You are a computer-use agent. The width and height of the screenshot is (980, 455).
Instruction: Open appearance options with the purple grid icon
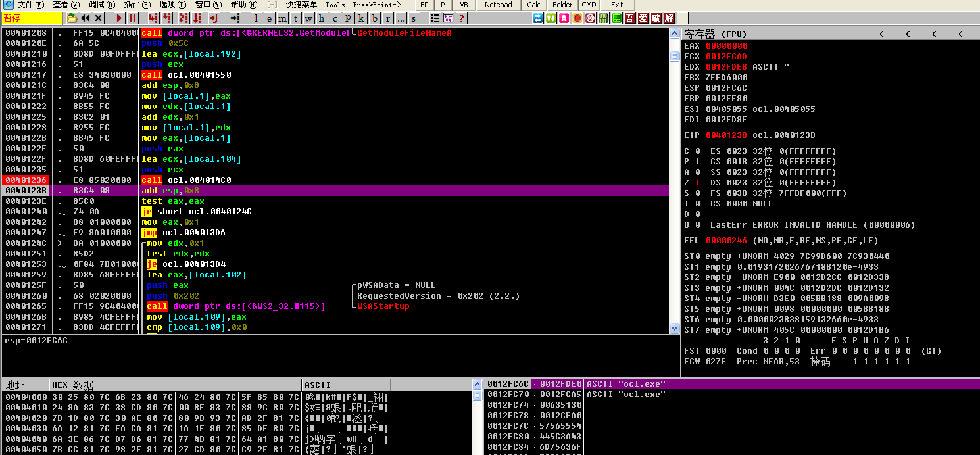[x=448, y=18]
